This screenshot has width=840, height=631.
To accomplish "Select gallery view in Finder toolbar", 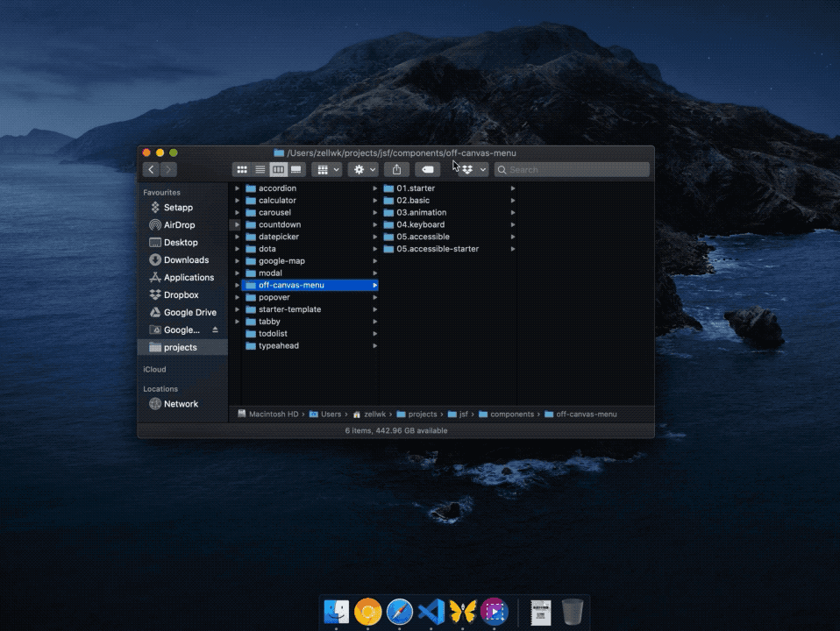I will (296, 169).
